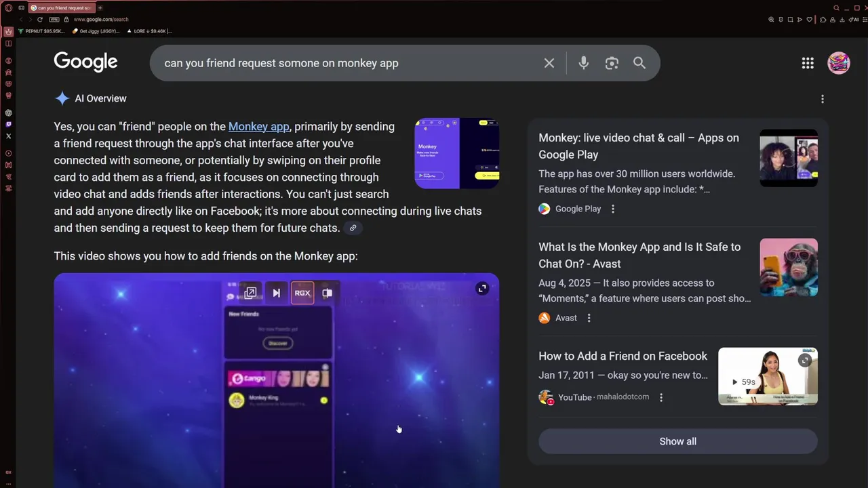Skip forward with the video next icon

pos(276,293)
